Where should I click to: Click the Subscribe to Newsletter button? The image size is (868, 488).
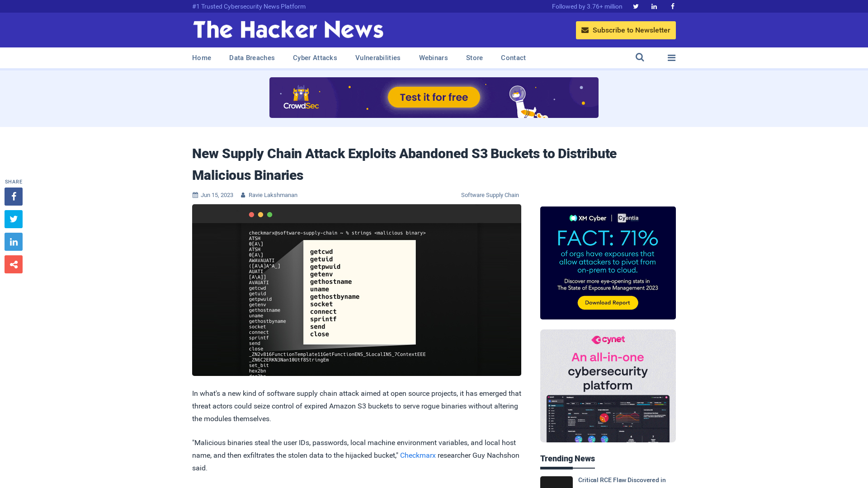(625, 30)
